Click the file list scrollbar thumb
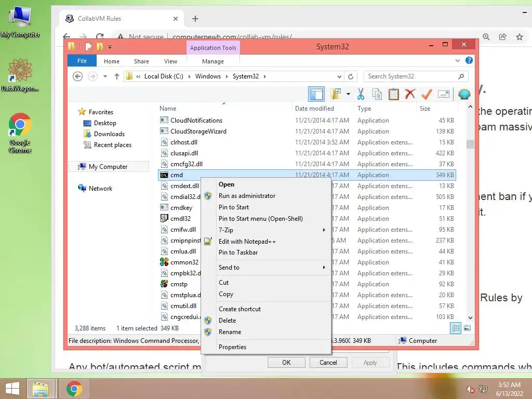Viewport: 532px width, 399px height. (x=470, y=144)
